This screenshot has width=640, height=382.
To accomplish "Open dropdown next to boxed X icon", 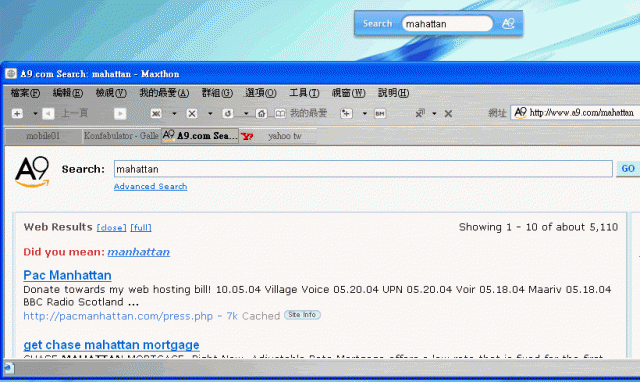I will coord(210,113).
